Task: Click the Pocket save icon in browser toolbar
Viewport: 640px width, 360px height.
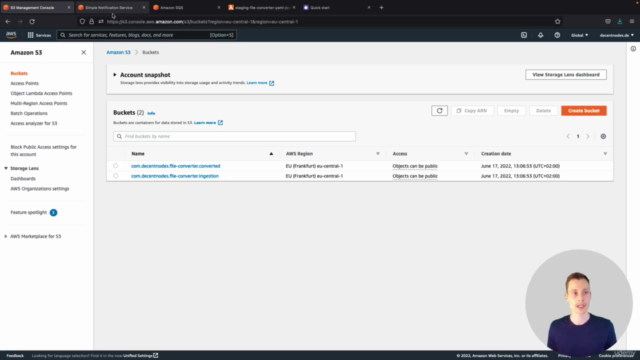Action: click(608, 21)
